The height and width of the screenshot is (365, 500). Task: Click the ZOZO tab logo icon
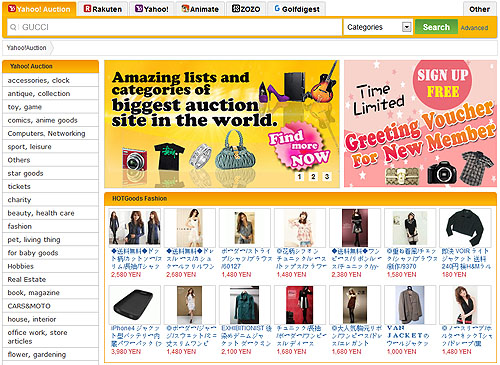click(x=236, y=9)
